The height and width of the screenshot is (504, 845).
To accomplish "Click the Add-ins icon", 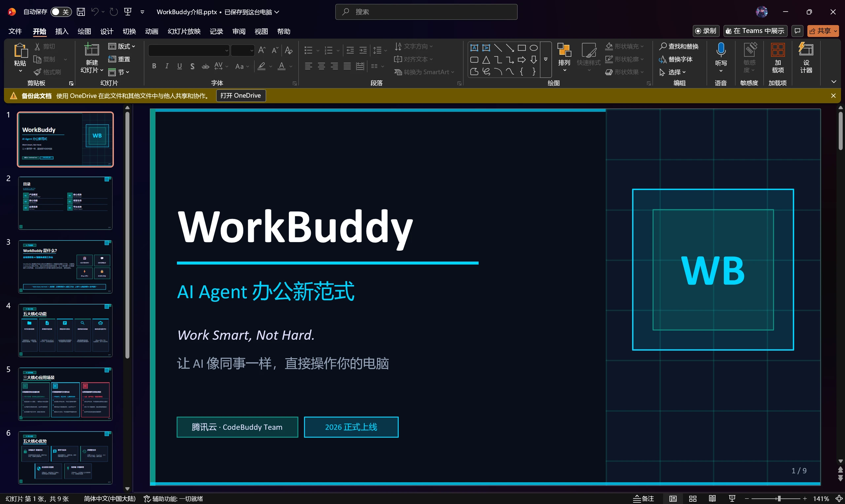I will pyautogui.click(x=777, y=50).
